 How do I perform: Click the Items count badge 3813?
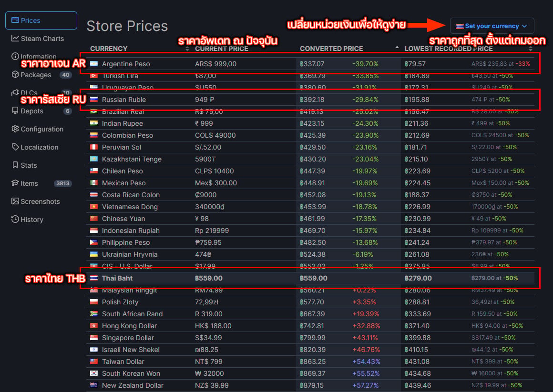pyautogui.click(x=63, y=183)
